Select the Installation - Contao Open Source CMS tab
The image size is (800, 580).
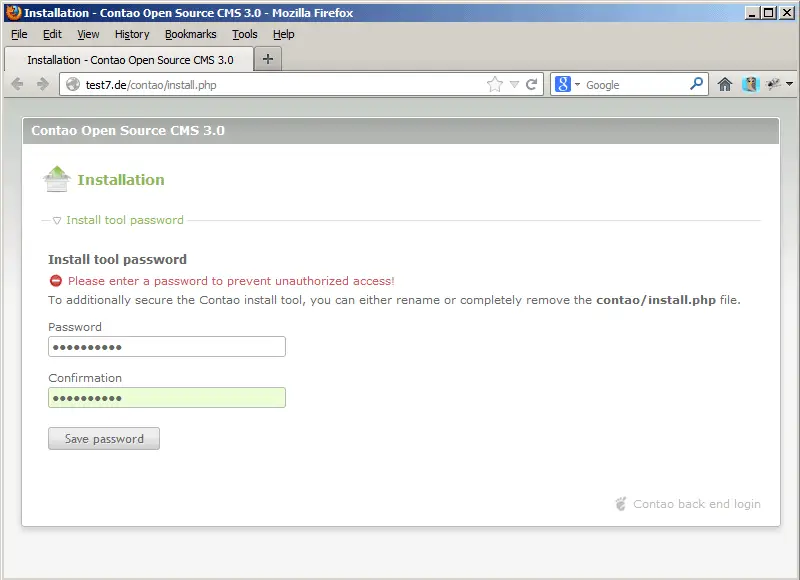pyautogui.click(x=129, y=60)
